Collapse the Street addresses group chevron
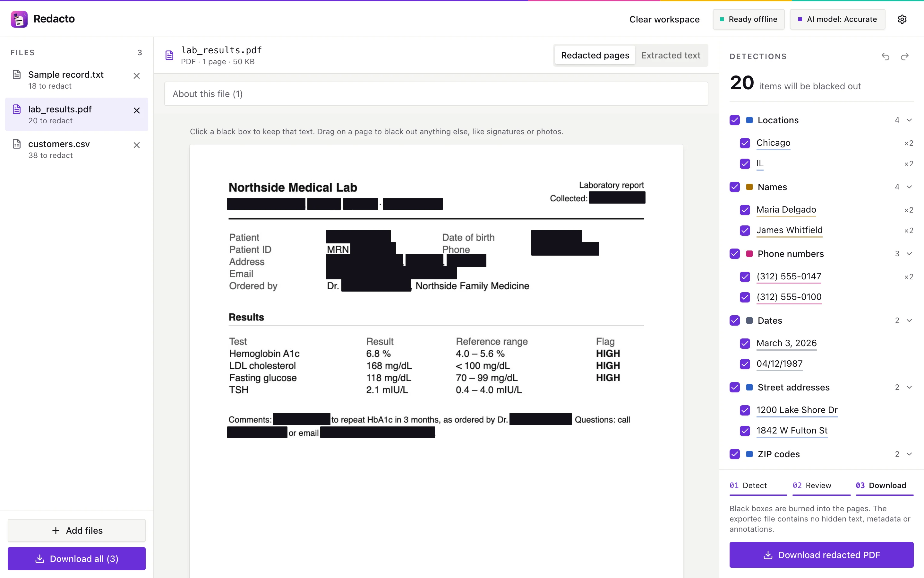The image size is (924, 578). [909, 387]
